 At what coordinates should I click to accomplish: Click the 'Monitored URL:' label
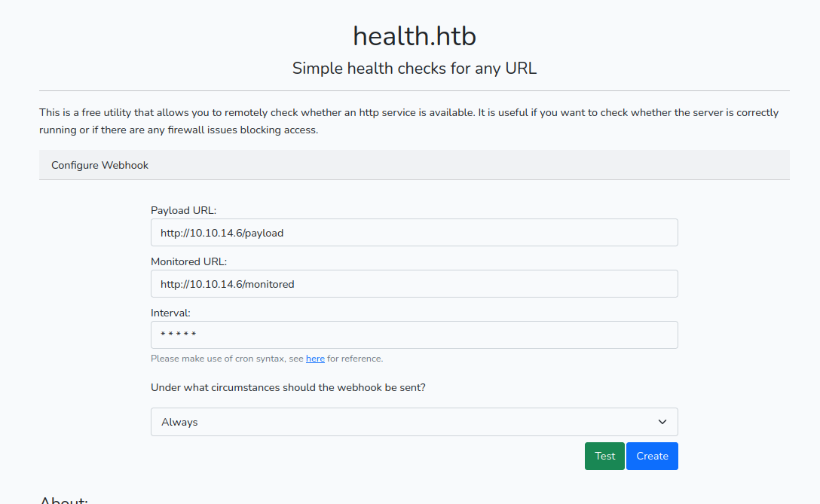tap(188, 261)
